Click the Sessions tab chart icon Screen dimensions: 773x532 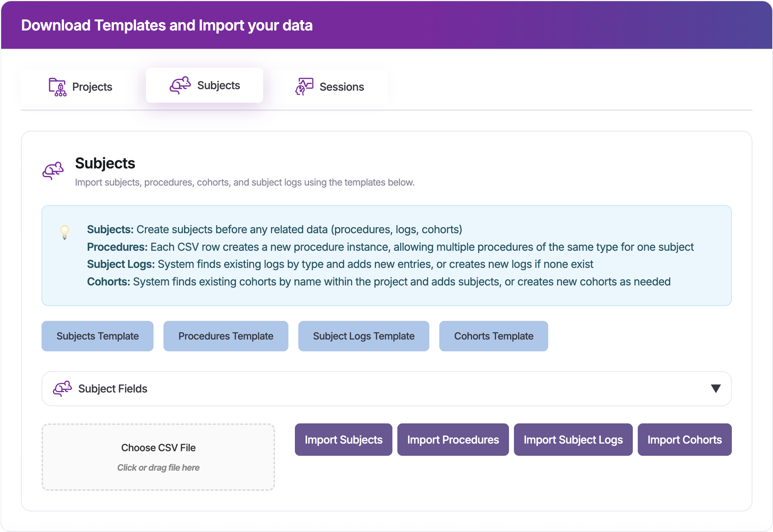304,87
